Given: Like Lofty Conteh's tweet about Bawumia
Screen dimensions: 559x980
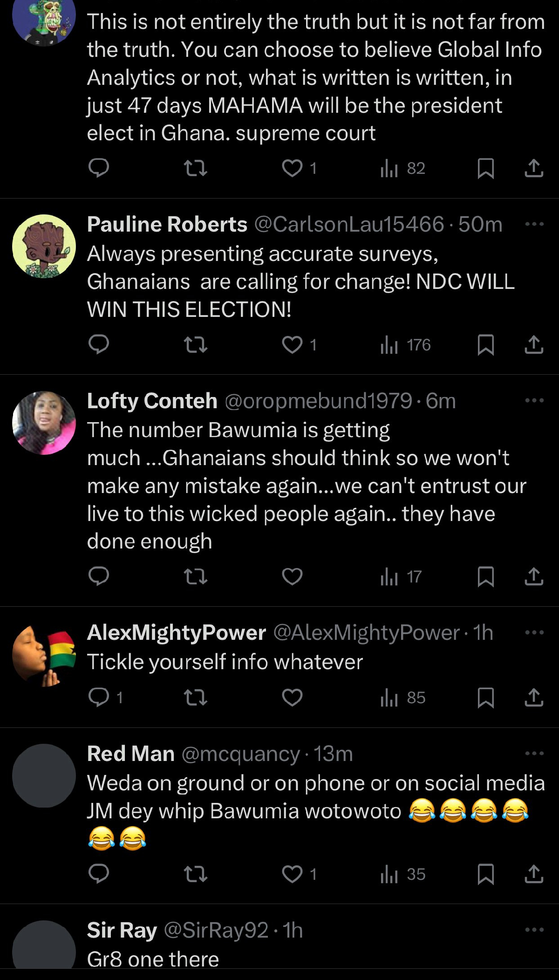Looking at the screenshot, I should tap(292, 577).
